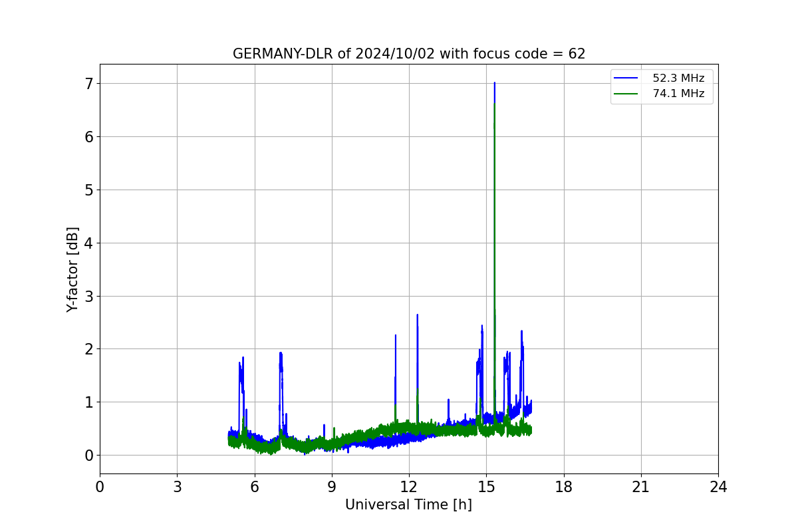Click x-axis tick label 21
Screen dimensions: 798x532
641,487
